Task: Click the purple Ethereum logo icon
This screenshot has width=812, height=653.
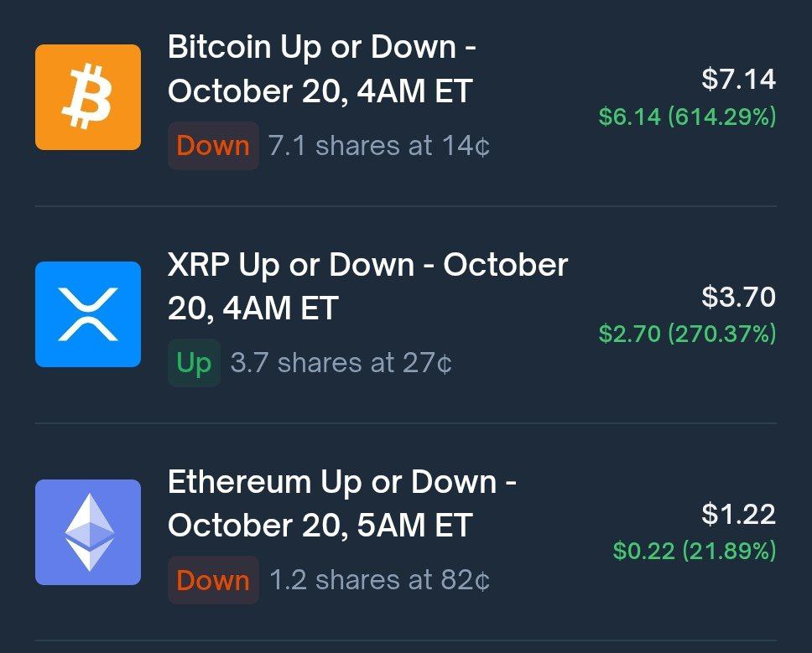Action: coord(88,531)
